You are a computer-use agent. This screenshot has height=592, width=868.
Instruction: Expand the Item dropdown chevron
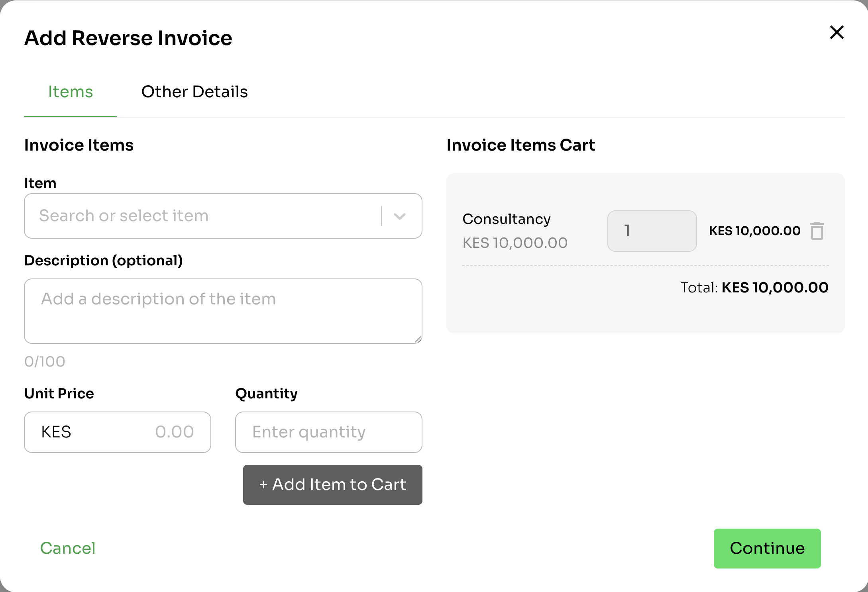(399, 216)
